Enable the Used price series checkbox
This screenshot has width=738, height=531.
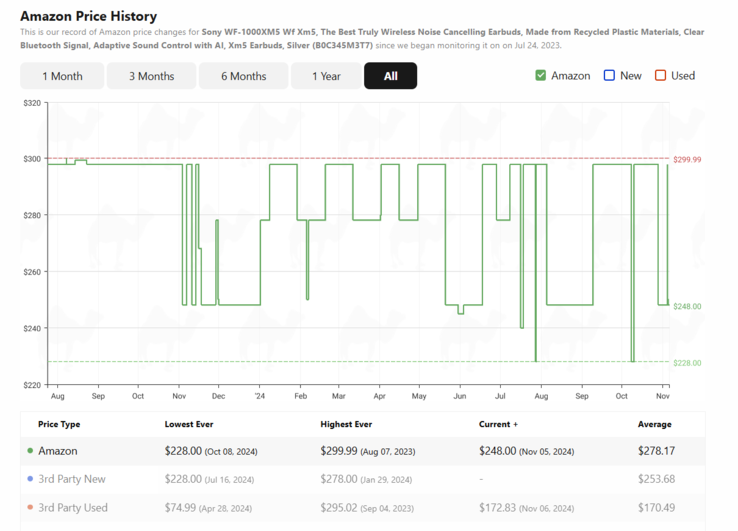click(660, 76)
